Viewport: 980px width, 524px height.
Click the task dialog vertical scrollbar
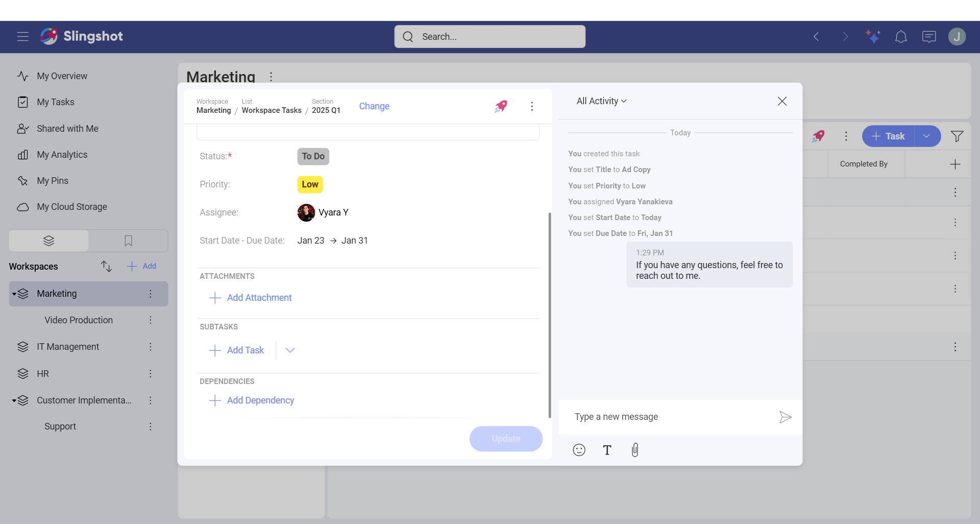pyautogui.click(x=550, y=315)
